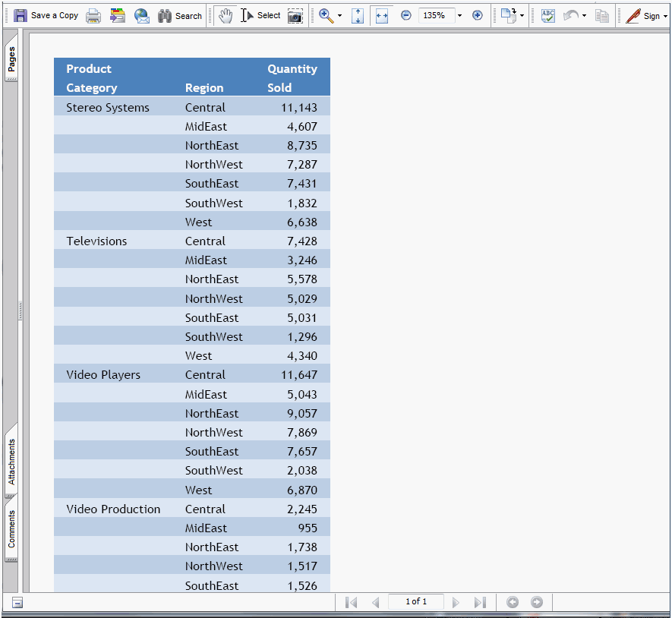
Task: Click the Save a Copy floppy icon
Action: (21, 16)
